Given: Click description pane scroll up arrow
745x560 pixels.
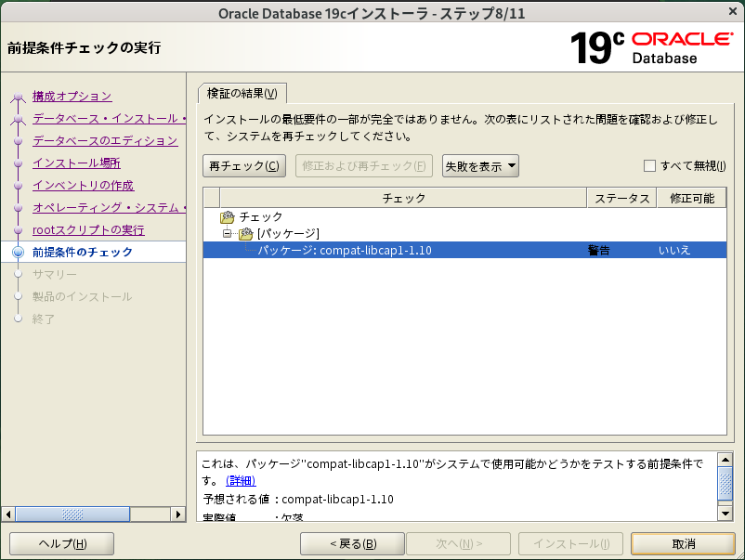Looking at the screenshot, I should tap(725, 460).
